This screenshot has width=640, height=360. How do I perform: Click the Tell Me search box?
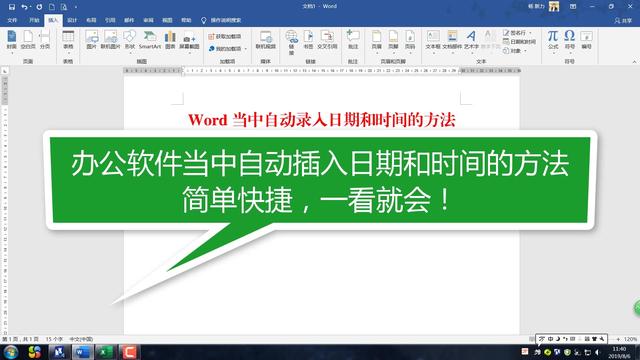coord(221,20)
